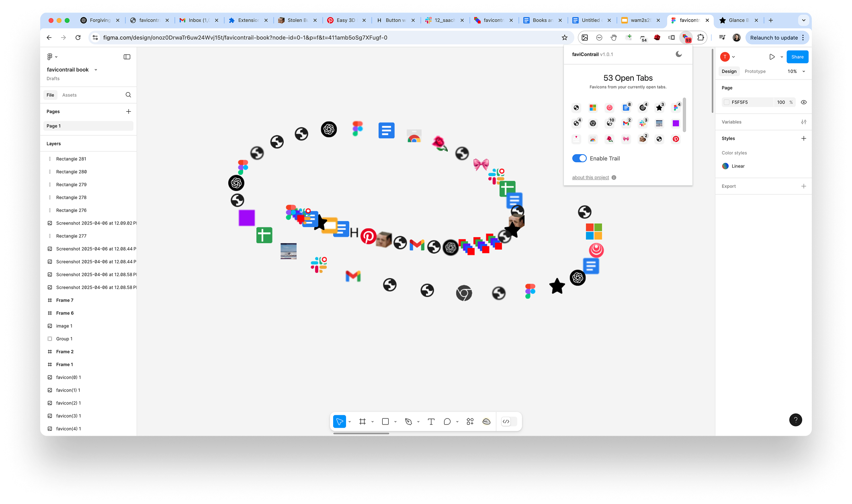Open shape tools dropdown next to Rectangle
Screen dimensions: 852x504
coord(395,422)
